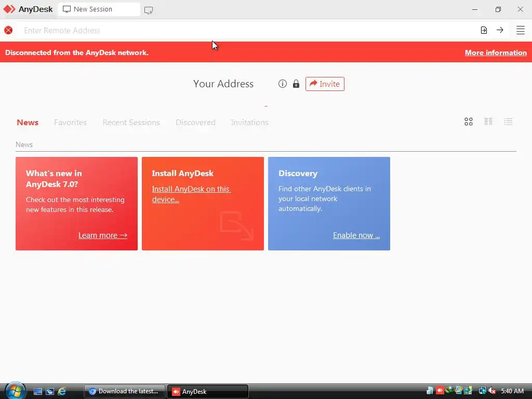The image size is (532, 399).
Task: Switch to the Favorites tab
Action: click(x=70, y=123)
